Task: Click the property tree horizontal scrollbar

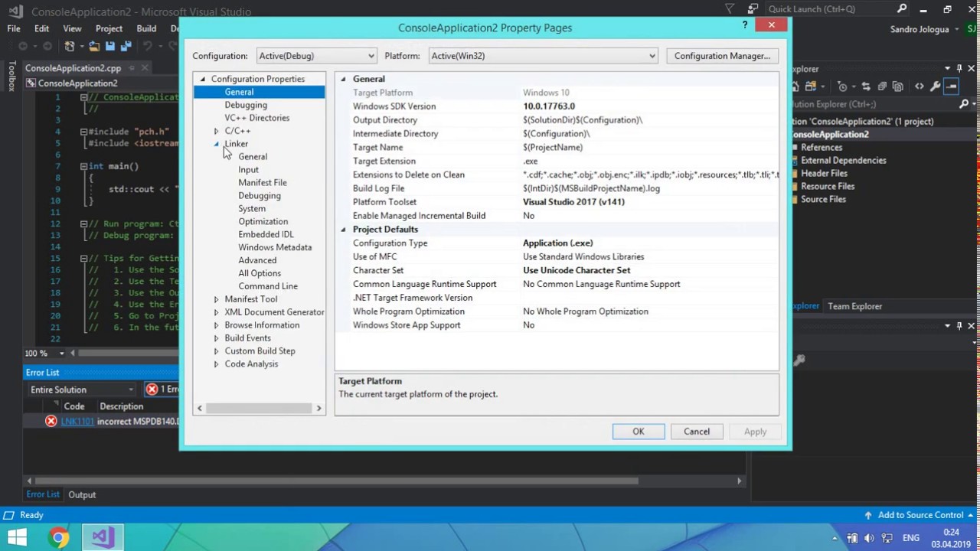Action: click(260, 409)
